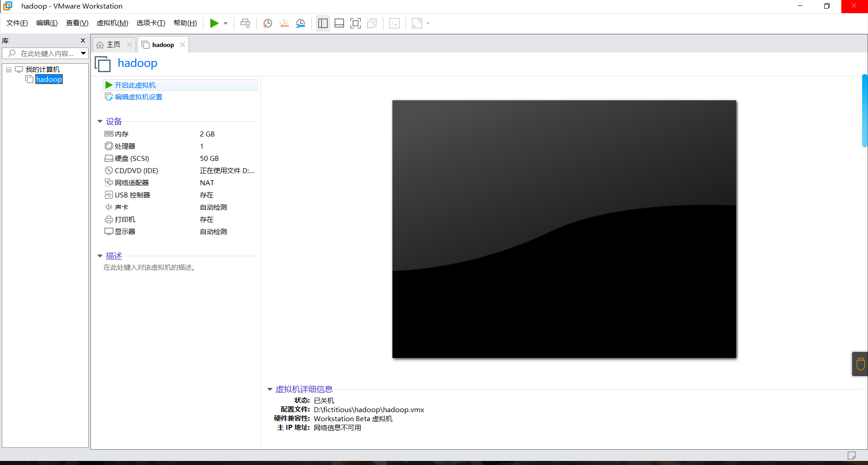Viewport: 868px width, 465px height.
Task: Switch to Unity mode
Action: tap(372, 23)
